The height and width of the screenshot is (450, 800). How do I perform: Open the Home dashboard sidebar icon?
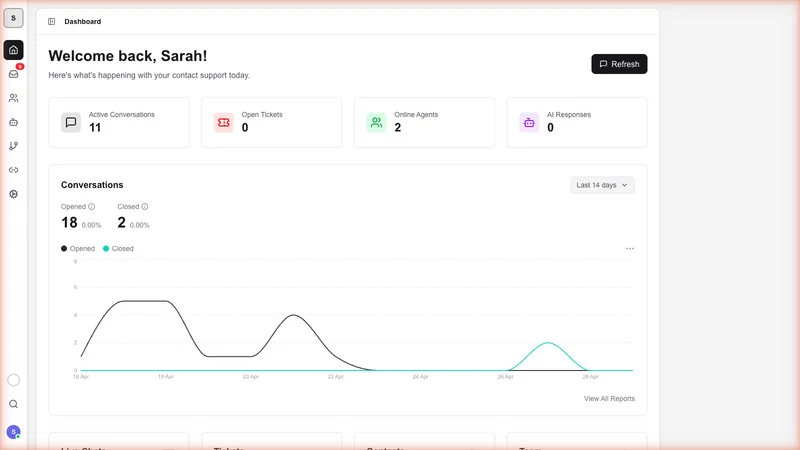point(13,50)
